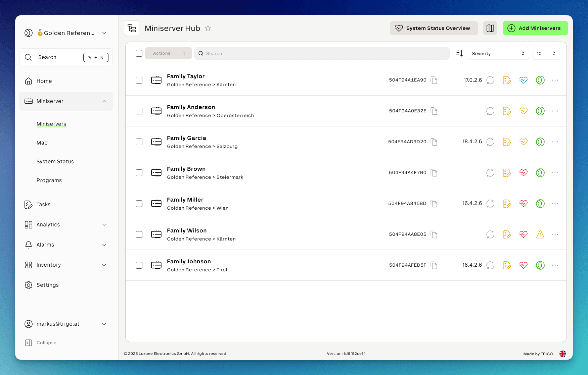Open the System Status submenu item
This screenshot has width=588, height=375.
(x=55, y=162)
